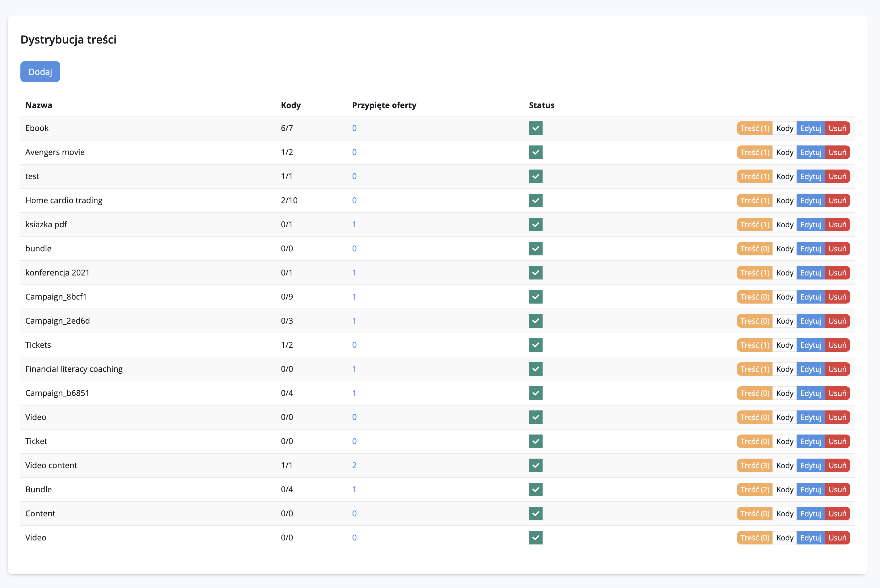
Task: Open Treść (2) for Bundle row
Action: (754, 489)
